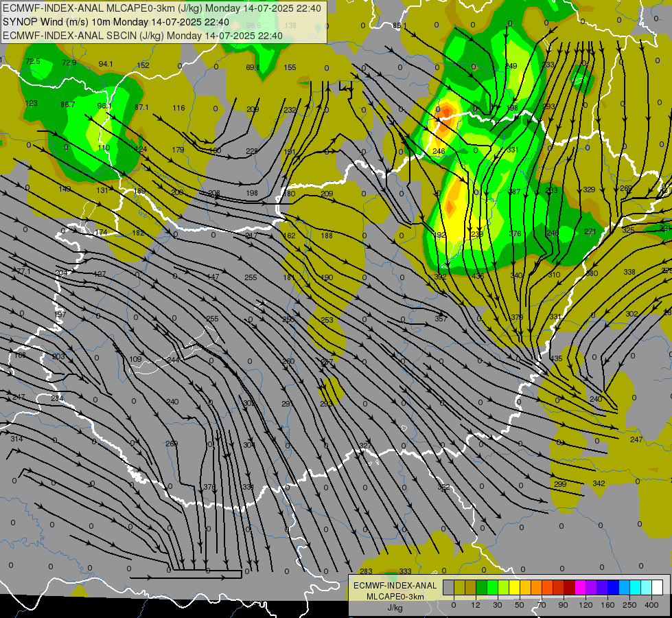
Task: Click the map value 357
Action: pos(441,318)
